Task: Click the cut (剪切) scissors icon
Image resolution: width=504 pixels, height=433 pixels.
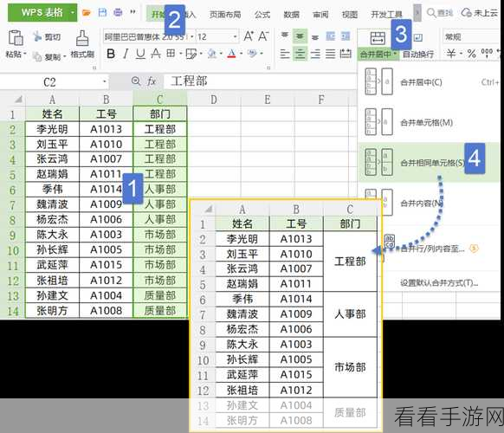Action: pyautogui.click(x=37, y=36)
